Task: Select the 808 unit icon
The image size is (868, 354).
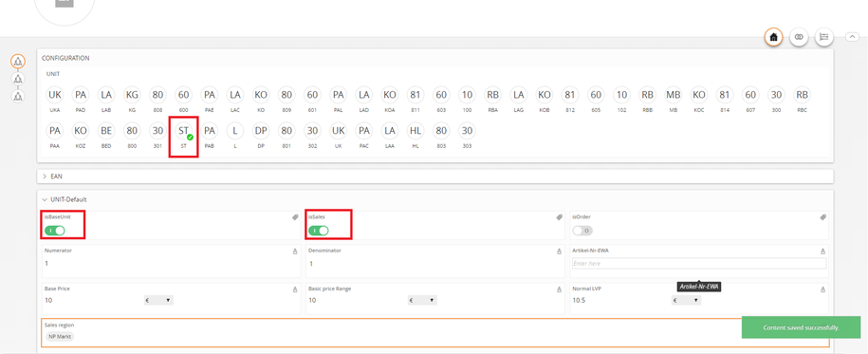Action: coord(157,95)
